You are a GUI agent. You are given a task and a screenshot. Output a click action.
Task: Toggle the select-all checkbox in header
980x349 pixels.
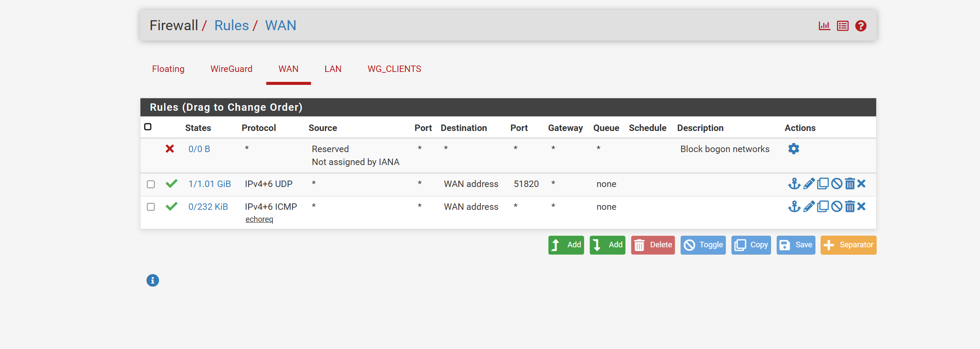tap(148, 127)
